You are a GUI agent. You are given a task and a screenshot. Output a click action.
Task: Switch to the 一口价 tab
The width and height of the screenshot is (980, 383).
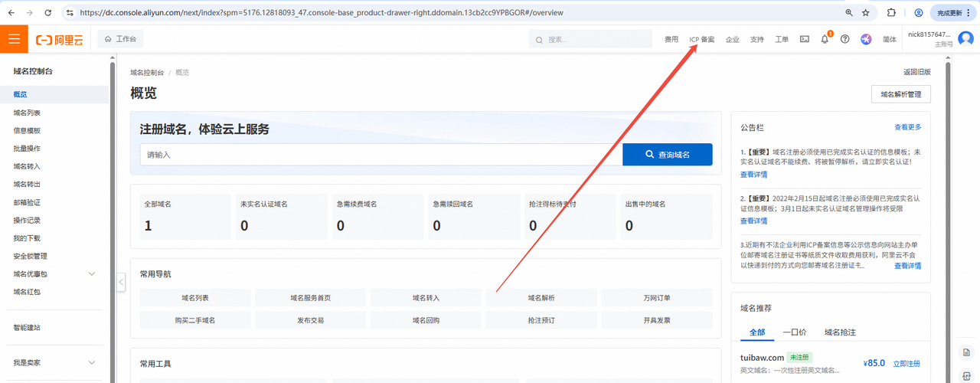tap(794, 332)
